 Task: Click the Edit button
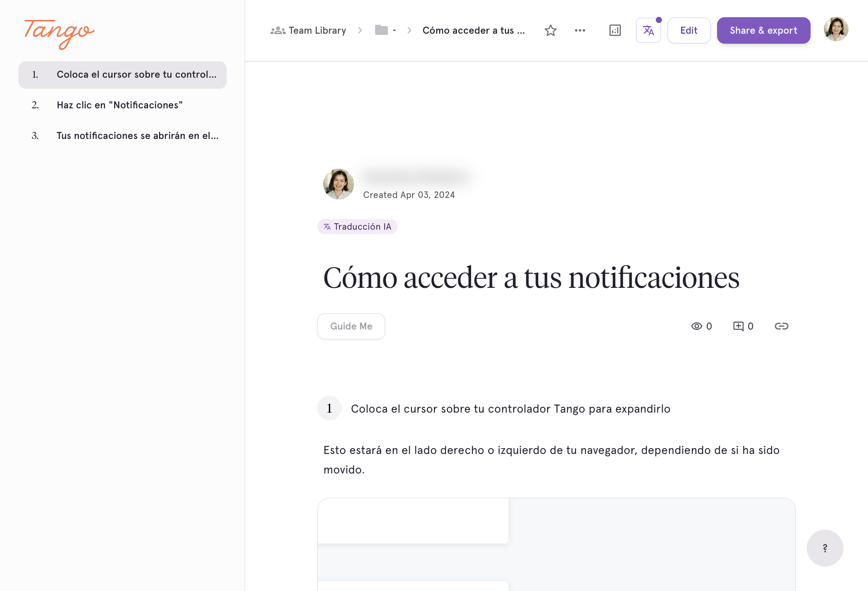coord(689,30)
